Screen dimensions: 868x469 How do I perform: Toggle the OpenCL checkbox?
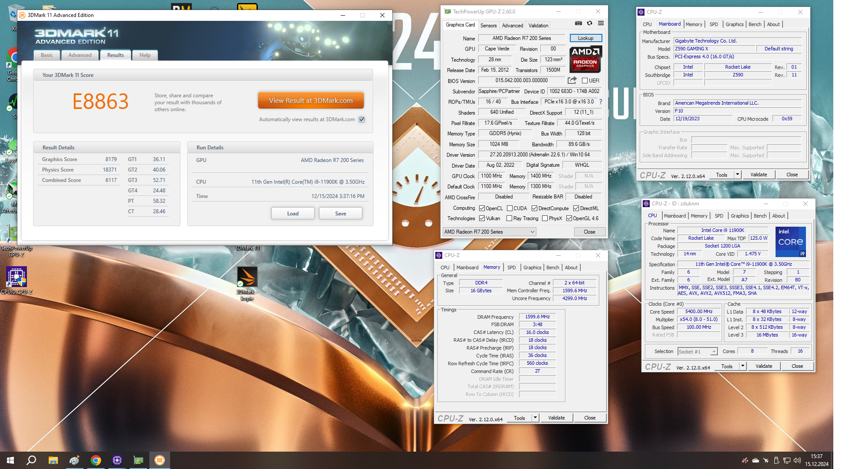click(482, 208)
